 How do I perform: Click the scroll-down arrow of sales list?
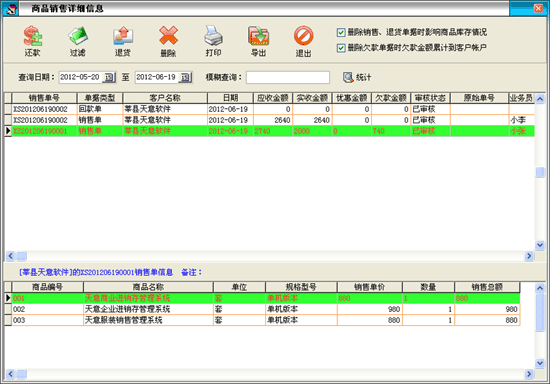tap(540, 245)
